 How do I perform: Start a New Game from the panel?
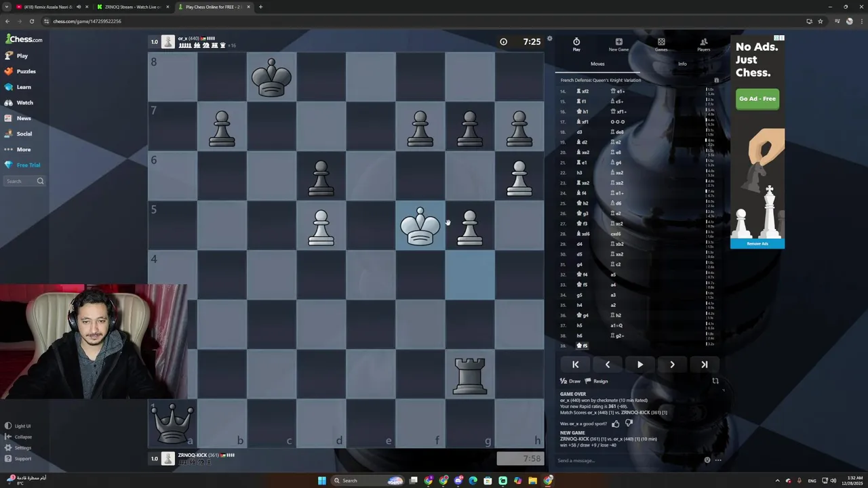[x=618, y=45]
